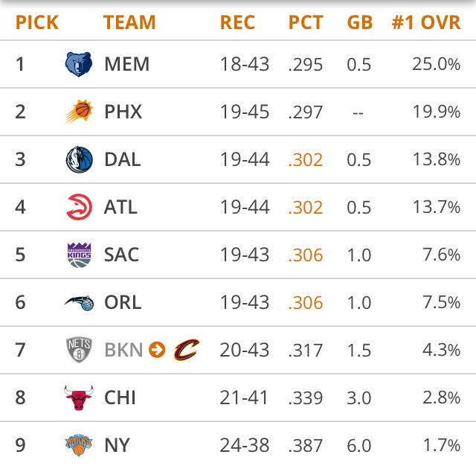Screen dimensions: 476x466
Task: Tap the New York Knicks logo
Action: (x=78, y=445)
